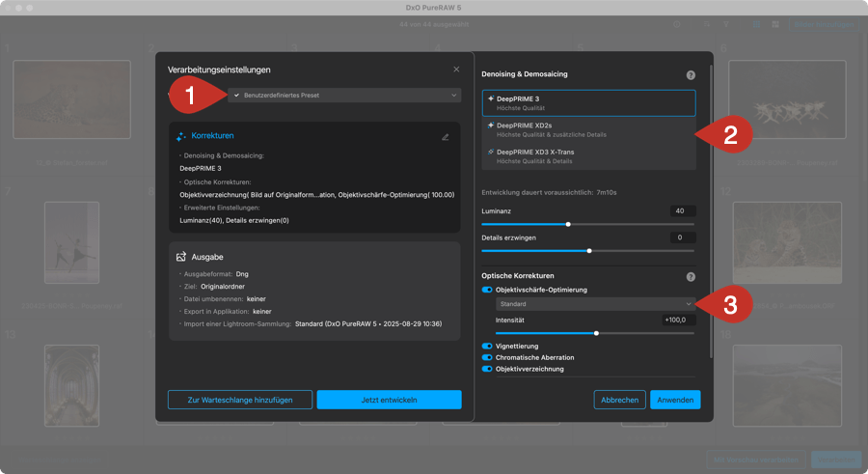Click the Jetzt entwickeln button
Screen dimensions: 868x474
tap(390, 400)
